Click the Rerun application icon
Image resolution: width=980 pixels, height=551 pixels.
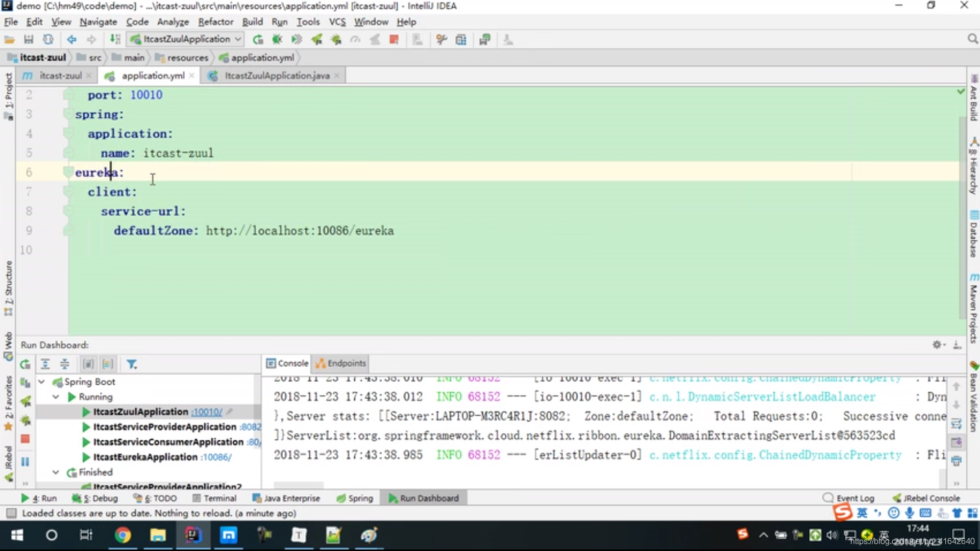click(24, 364)
